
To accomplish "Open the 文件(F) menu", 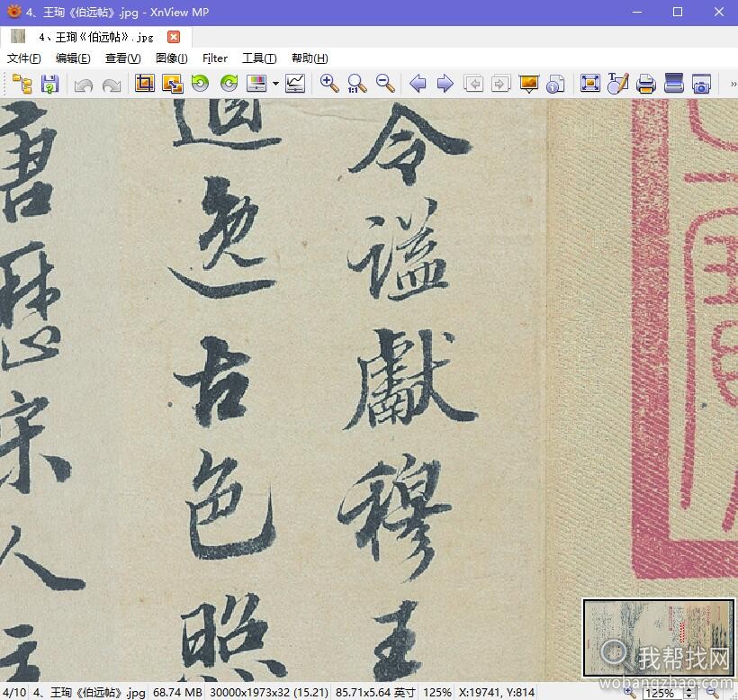I will 24,58.
